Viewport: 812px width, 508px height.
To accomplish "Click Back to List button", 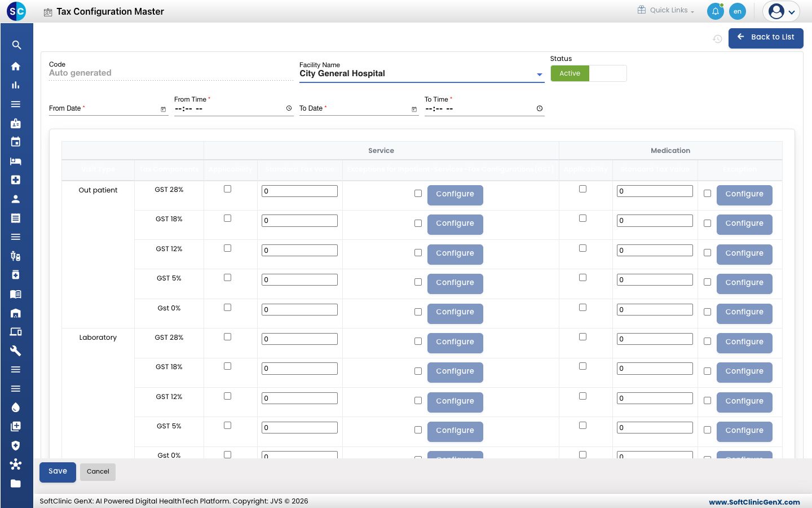I will (766, 38).
